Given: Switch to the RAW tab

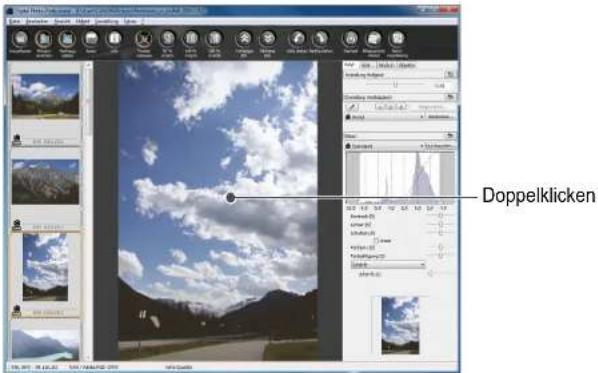Looking at the screenshot, I should click(349, 66).
